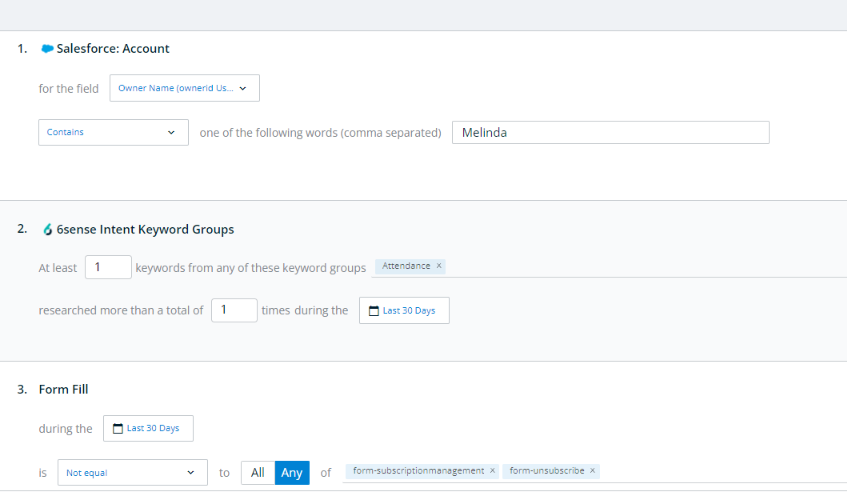847x496 pixels.
Task: Click the Salesforce cloud icon
Action: pos(47,49)
